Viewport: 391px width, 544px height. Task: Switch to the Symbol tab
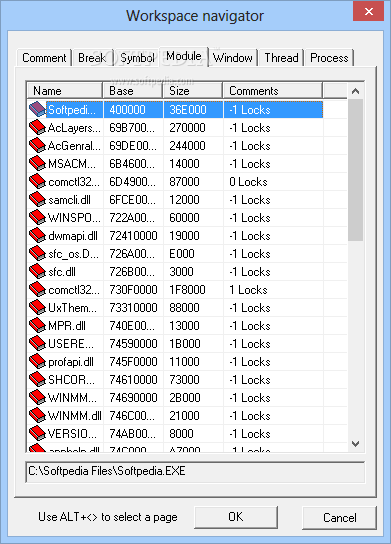point(137,58)
